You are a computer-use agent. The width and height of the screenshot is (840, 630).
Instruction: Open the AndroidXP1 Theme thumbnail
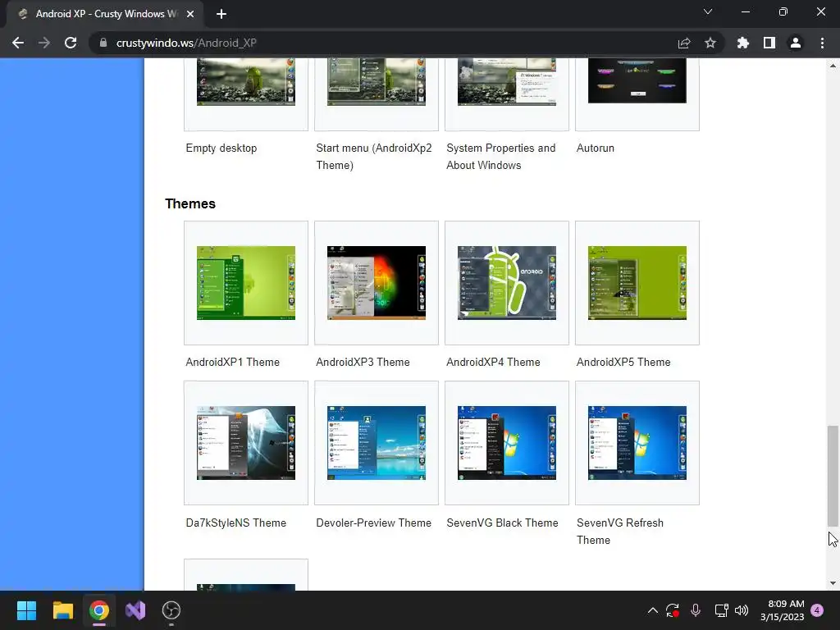pyautogui.click(x=246, y=283)
